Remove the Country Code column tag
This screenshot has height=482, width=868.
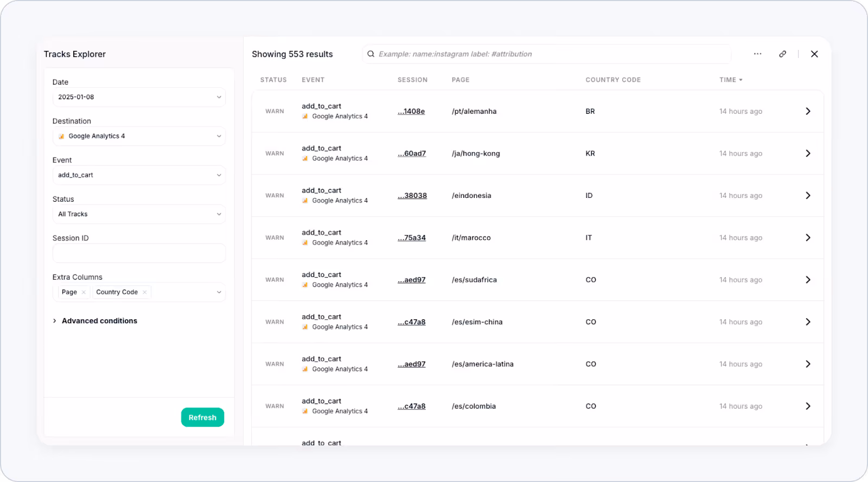pyautogui.click(x=145, y=292)
